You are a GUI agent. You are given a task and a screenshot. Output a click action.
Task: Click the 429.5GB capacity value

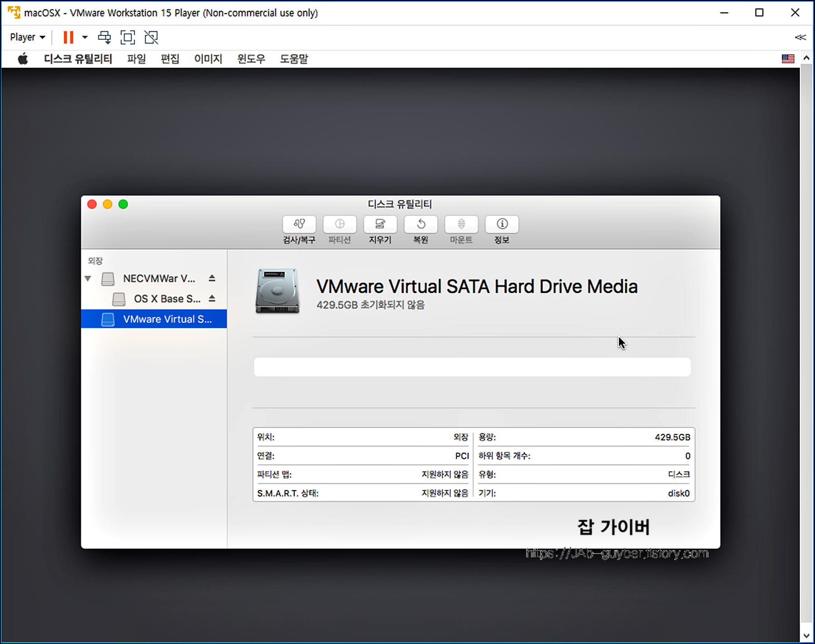tap(672, 437)
